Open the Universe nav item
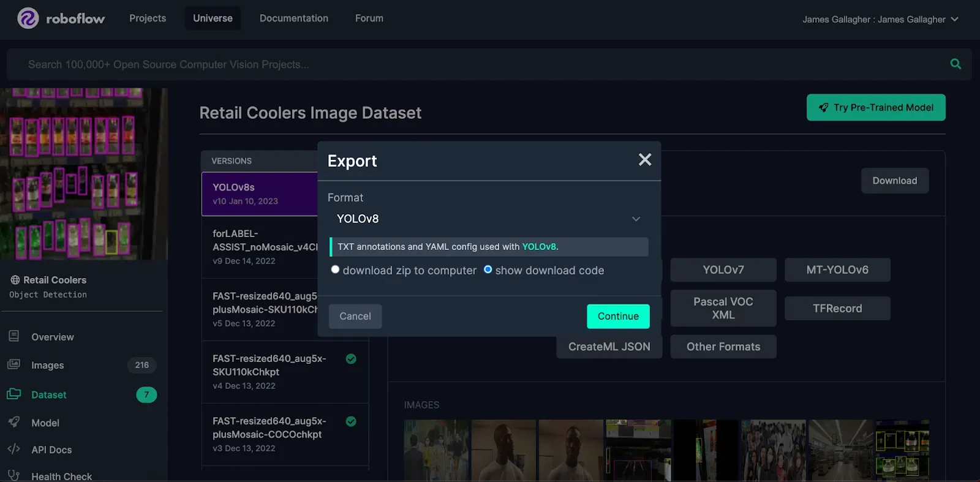 pos(213,18)
